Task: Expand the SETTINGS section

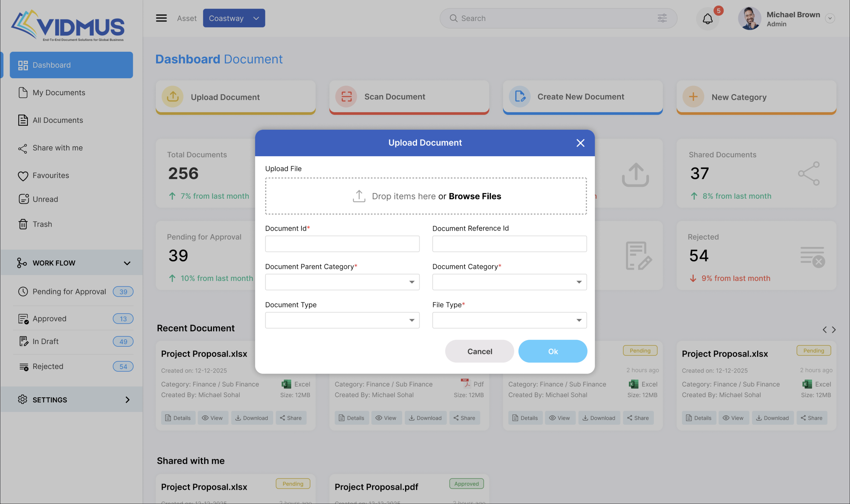Action: click(127, 400)
